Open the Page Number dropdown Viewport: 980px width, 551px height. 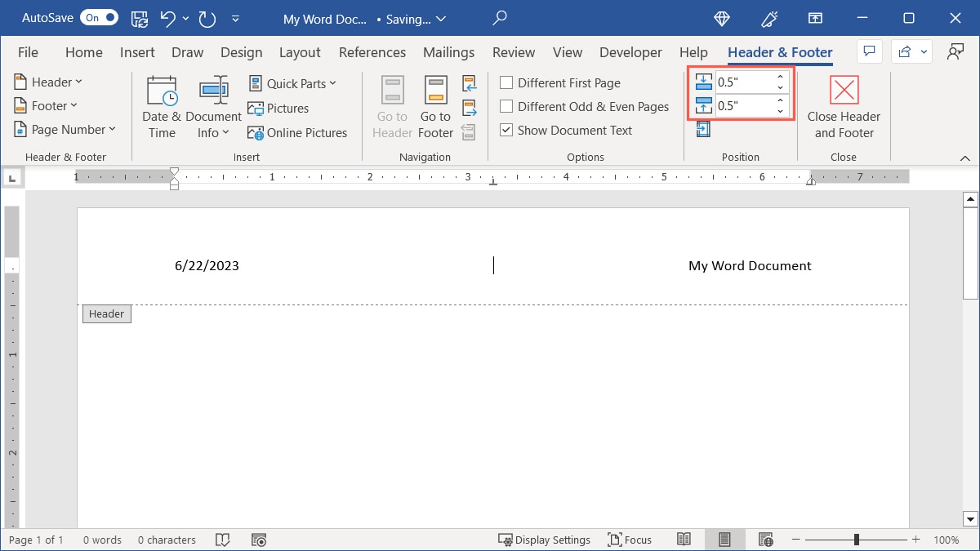(x=66, y=129)
